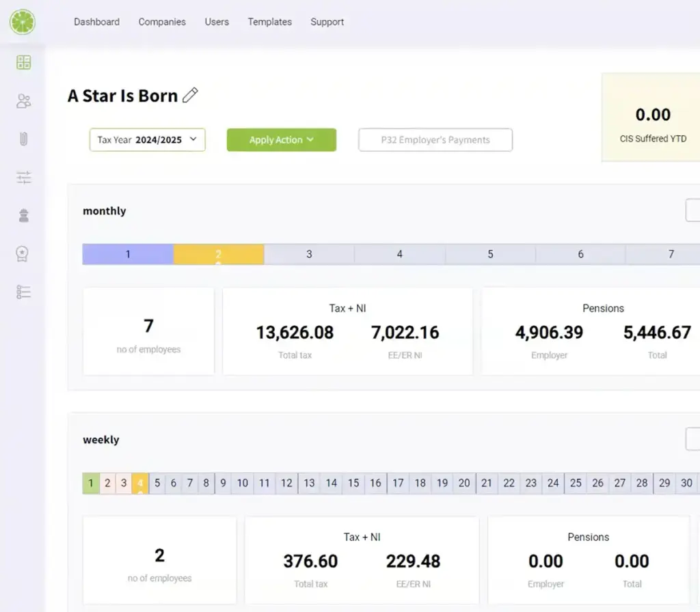The width and height of the screenshot is (700, 612).
Task: Open the Support menu
Action: [327, 22]
